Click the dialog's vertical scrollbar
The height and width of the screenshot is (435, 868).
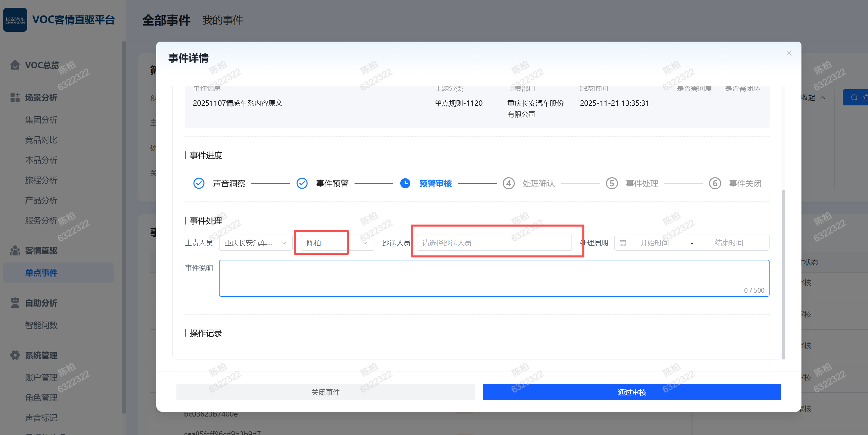[x=783, y=275]
